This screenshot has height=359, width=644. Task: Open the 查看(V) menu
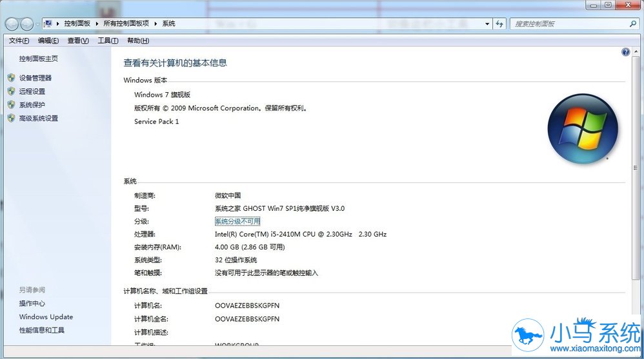pyautogui.click(x=78, y=41)
